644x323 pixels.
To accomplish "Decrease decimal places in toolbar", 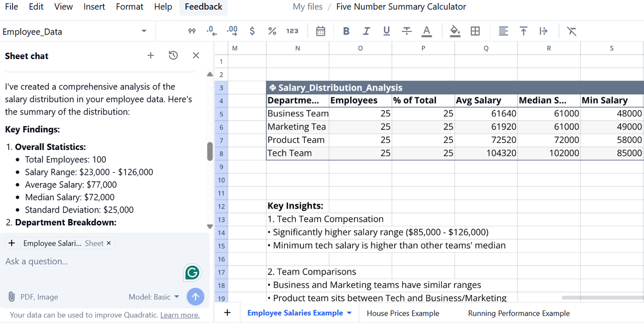I will tap(212, 31).
